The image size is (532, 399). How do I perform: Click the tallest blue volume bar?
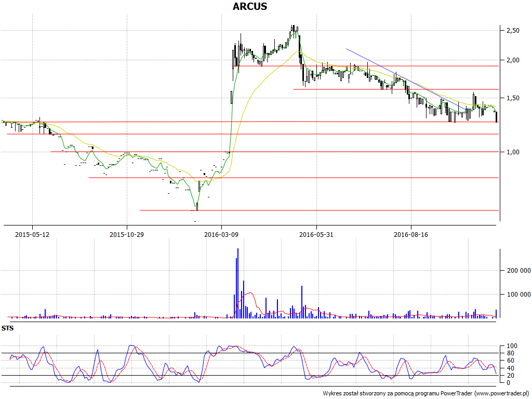(238, 283)
